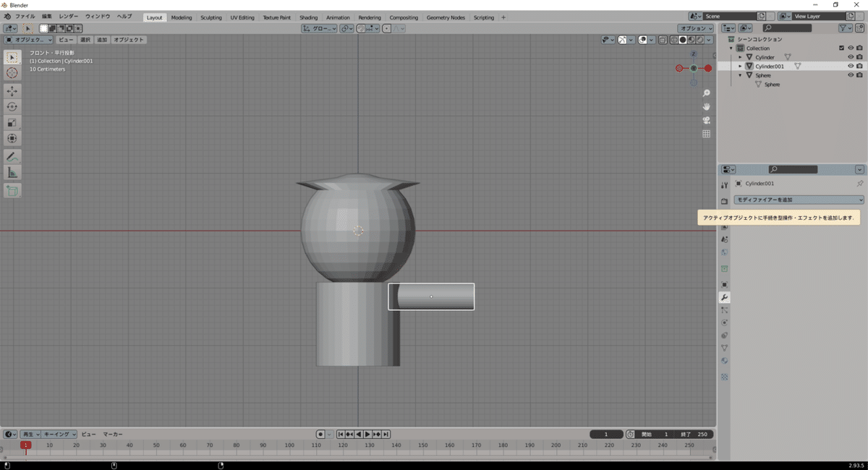This screenshot has width=868, height=470.
Task: Select the Rotate tool
Action: click(12, 107)
